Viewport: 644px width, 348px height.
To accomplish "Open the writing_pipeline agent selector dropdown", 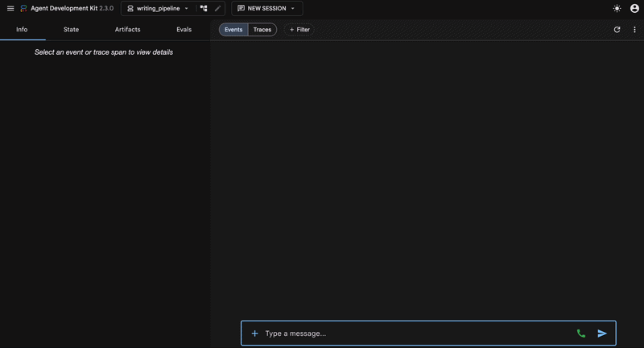I will point(158,8).
